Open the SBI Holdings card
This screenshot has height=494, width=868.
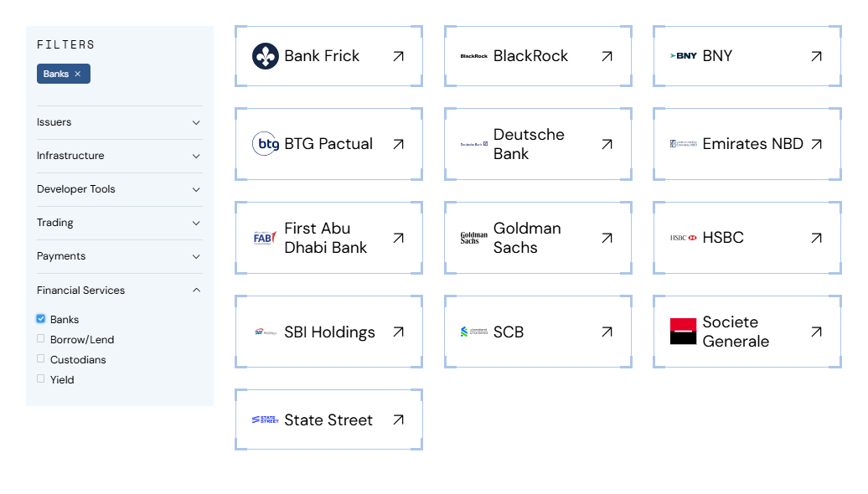tap(328, 332)
